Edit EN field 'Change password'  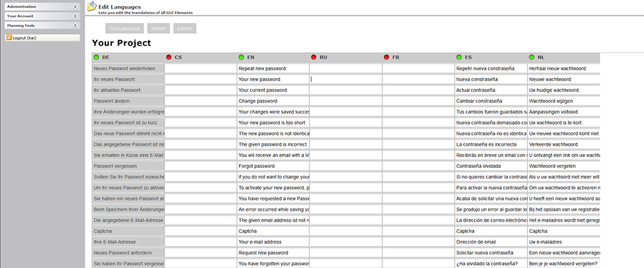(273, 101)
